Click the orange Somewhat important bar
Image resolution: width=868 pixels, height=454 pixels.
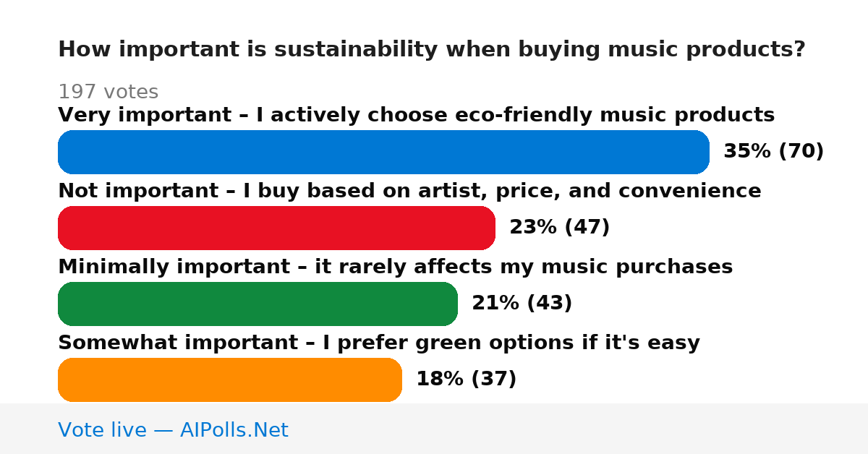[230, 380]
